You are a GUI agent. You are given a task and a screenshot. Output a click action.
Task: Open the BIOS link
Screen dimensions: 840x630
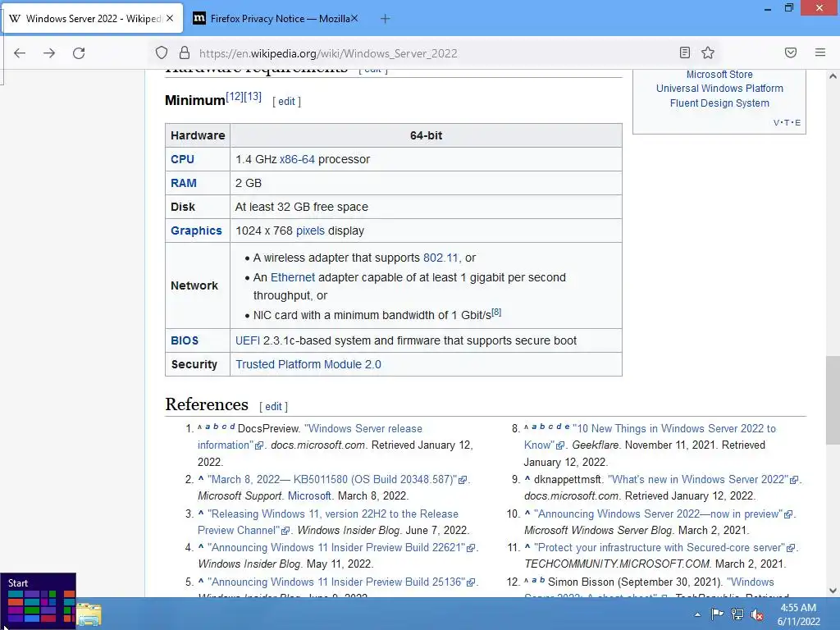pyautogui.click(x=185, y=340)
